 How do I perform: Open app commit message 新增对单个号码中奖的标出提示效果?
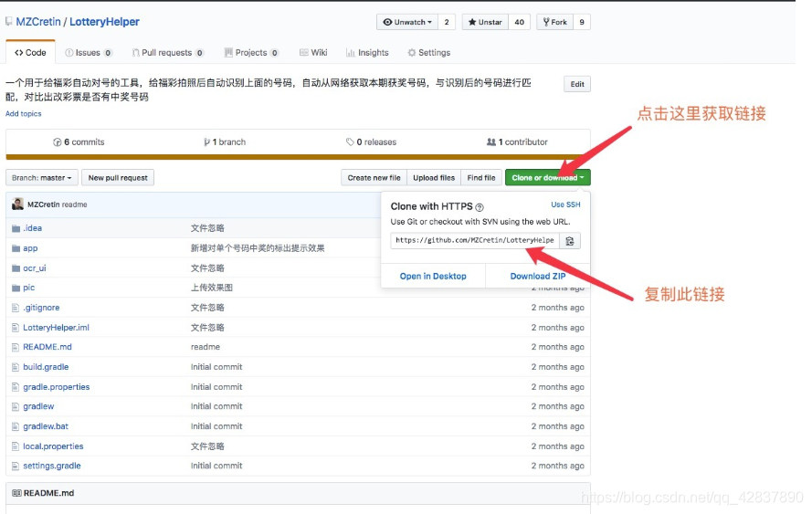coord(258,248)
